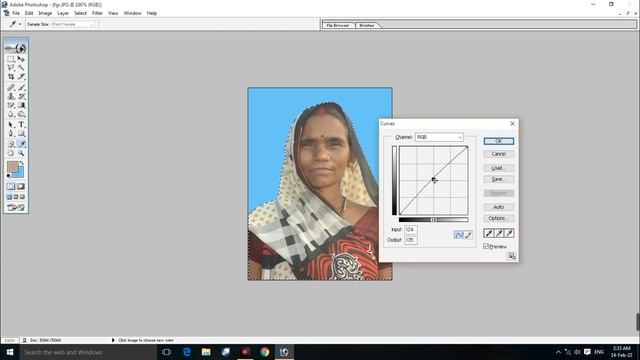The image size is (640, 360).
Task: Select the Hand tool
Action: pos(11,153)
